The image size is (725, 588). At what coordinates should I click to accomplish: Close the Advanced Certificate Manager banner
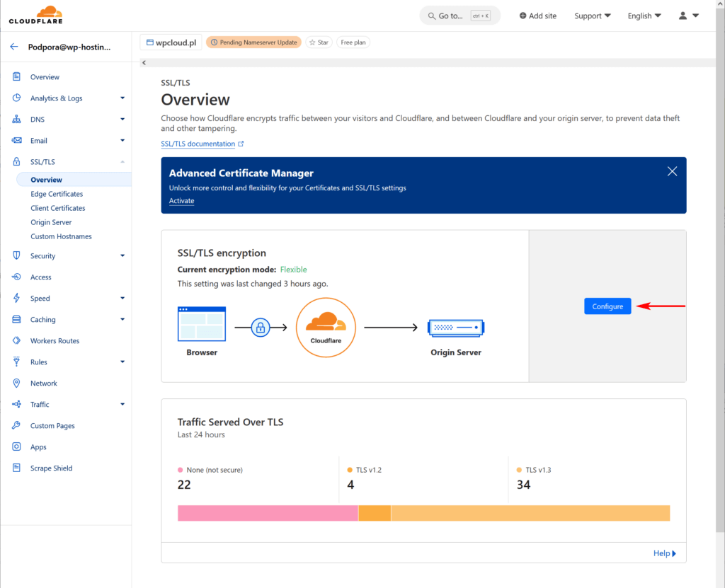click(x=672, y=171)
